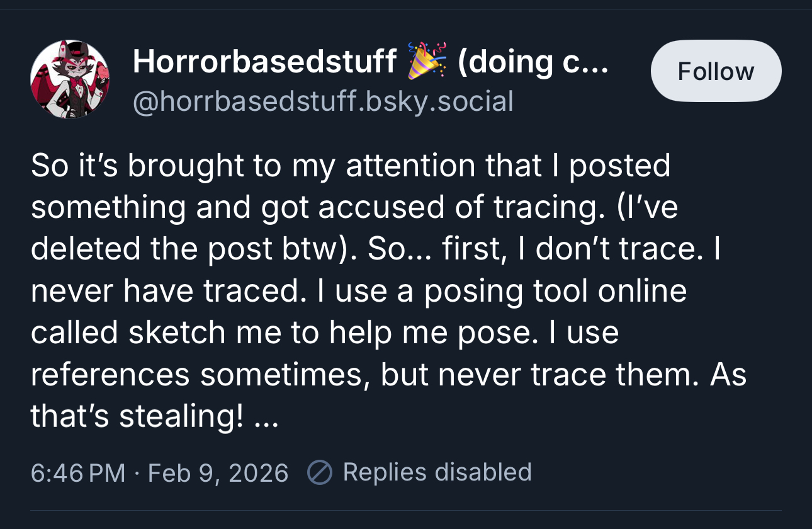The height and width of the screenshot is (529, 812).
Task: Click the text "deleted the post btw"
Action: (188, 249)
